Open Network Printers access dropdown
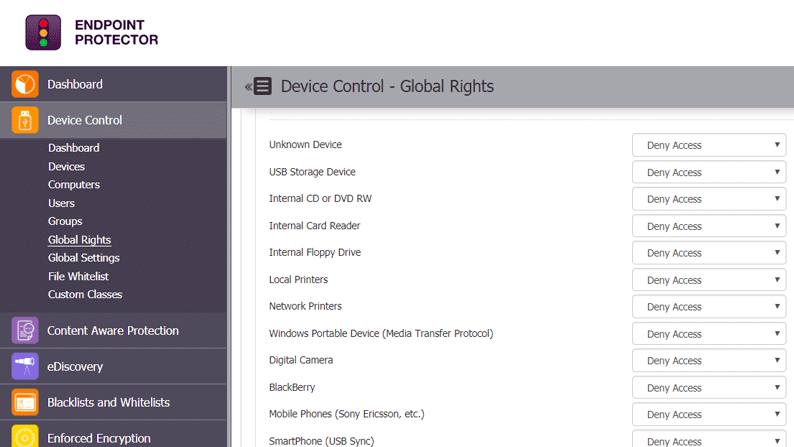Screen dimensions: 794x447 [709, 307]
